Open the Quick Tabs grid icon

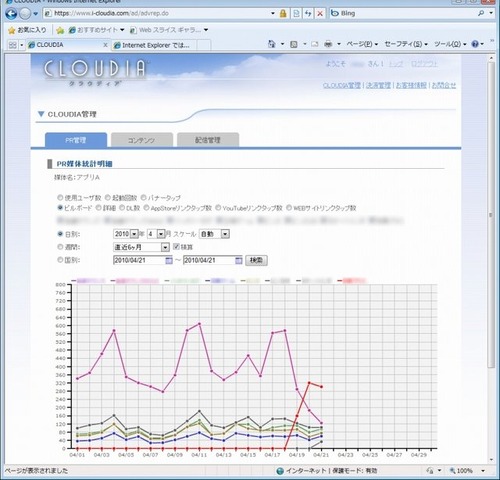click(12, 45)
